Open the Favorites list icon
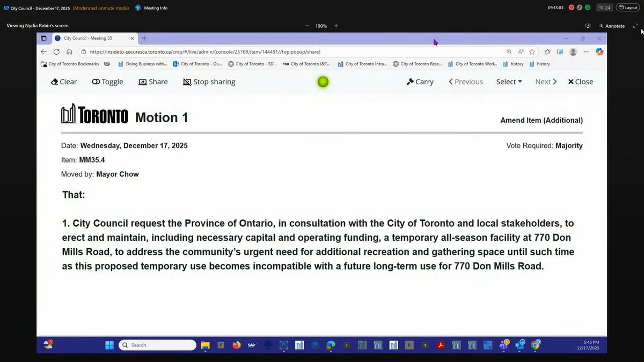The width and height of the screenshot is (644, 362). click(547, 52)
